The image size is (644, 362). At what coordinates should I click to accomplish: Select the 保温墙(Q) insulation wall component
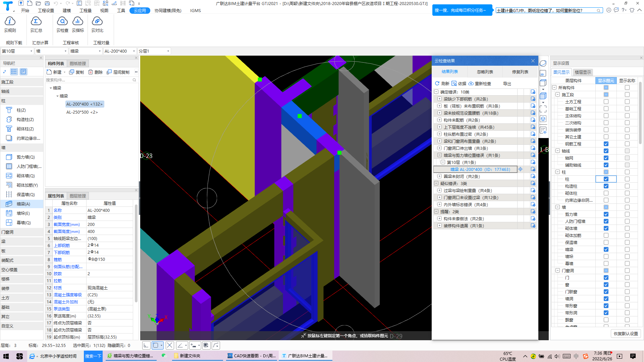point(25,195)
